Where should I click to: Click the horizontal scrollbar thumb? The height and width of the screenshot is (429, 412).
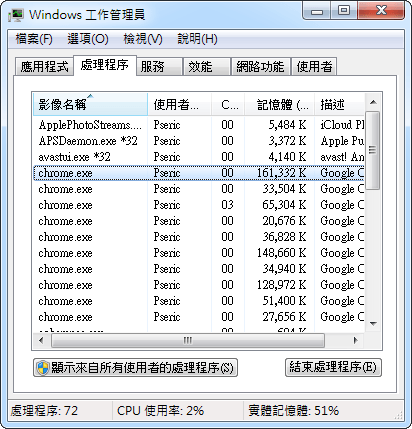[188, 341]
